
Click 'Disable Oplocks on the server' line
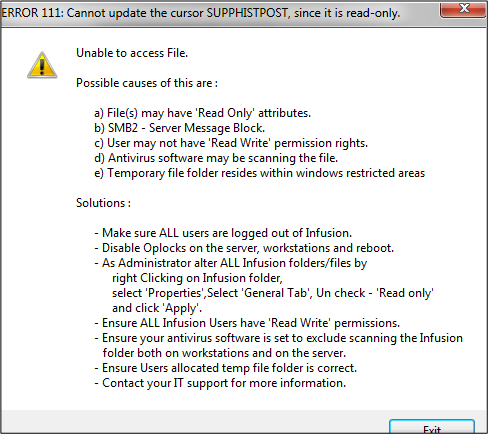click(x=244, y=248)
